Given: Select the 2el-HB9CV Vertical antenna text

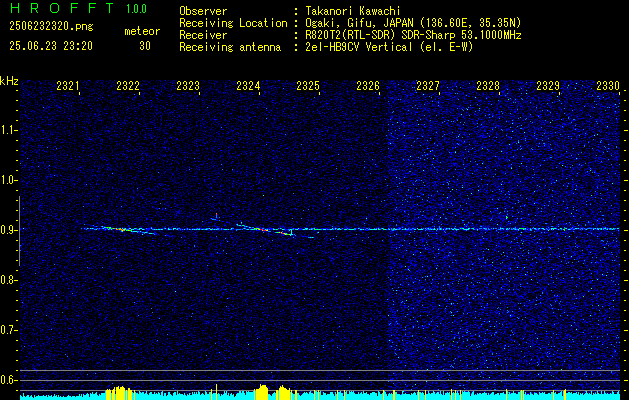Looking at the screenshot, I should (389, 47).
